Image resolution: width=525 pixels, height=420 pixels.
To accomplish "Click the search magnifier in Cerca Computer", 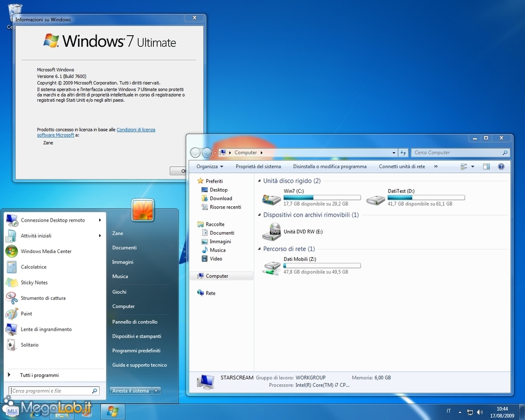I will click(505, 153).
